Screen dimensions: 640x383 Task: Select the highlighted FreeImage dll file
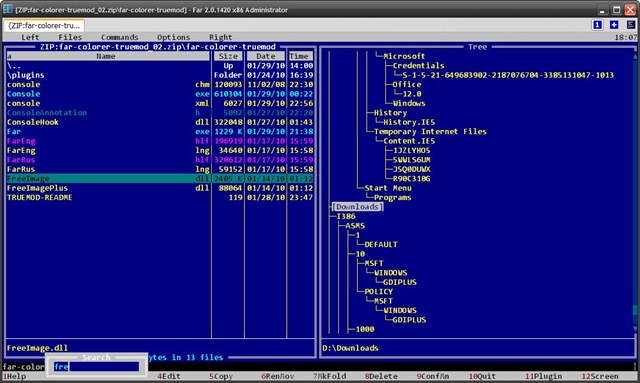coord(160,178)
